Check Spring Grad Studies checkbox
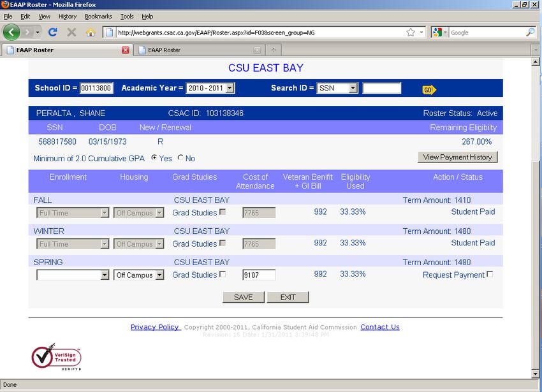 pos(223,275)
